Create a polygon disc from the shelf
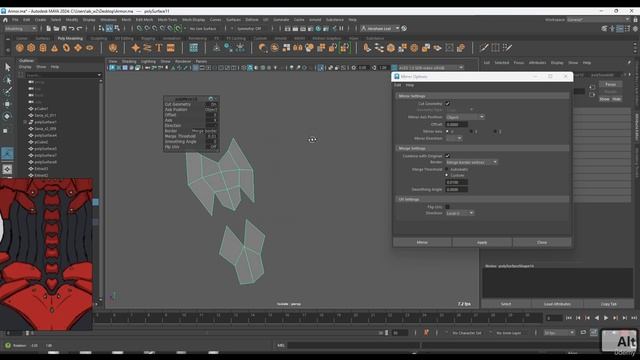The image size is (640, 360). (89, 48)
